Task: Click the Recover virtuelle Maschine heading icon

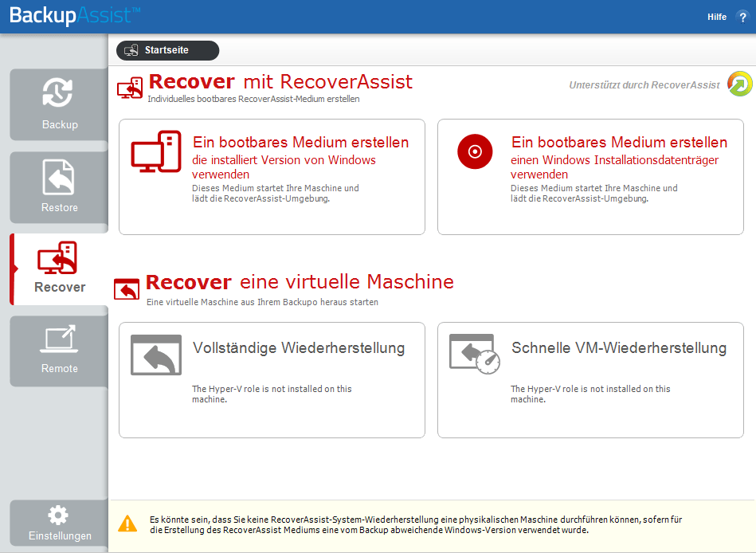Action: (127, 288)
